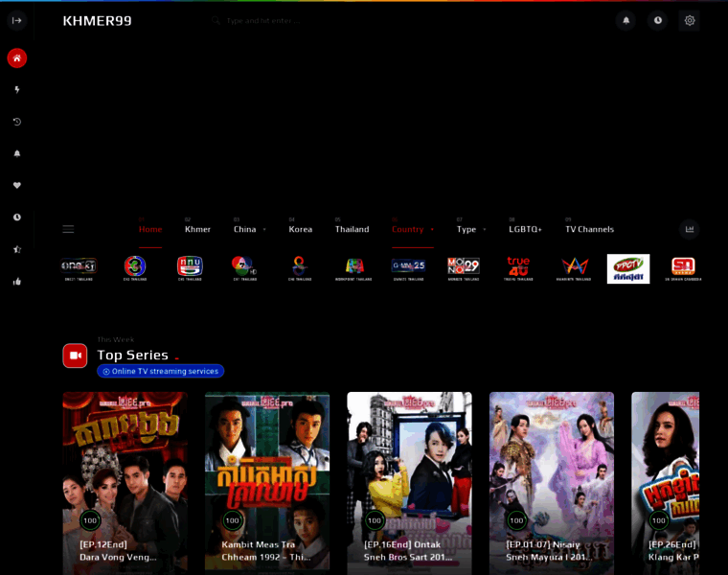728x575 pixels.
Task: Open watch history from sidebar
Action: (x=16, y=122)
